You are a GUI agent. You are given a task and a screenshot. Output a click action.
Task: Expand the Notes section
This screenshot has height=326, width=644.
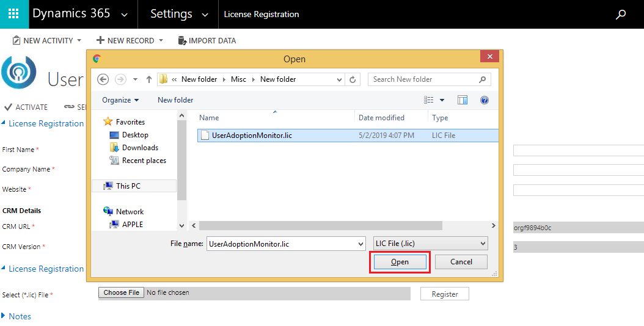pyautogui.click(x=3, y=316)
